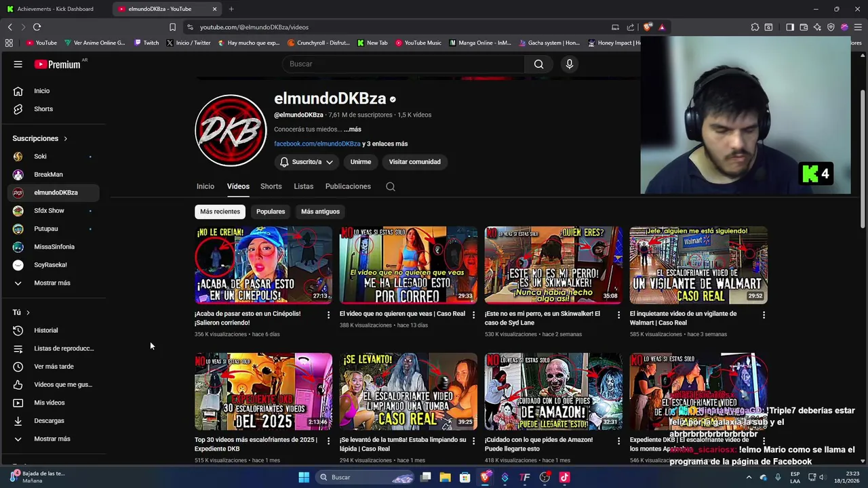The height and width of the screenshot is (488, 868).
Task: Play the Cinépolis video thumbnail
Action: tap(263, 265)
